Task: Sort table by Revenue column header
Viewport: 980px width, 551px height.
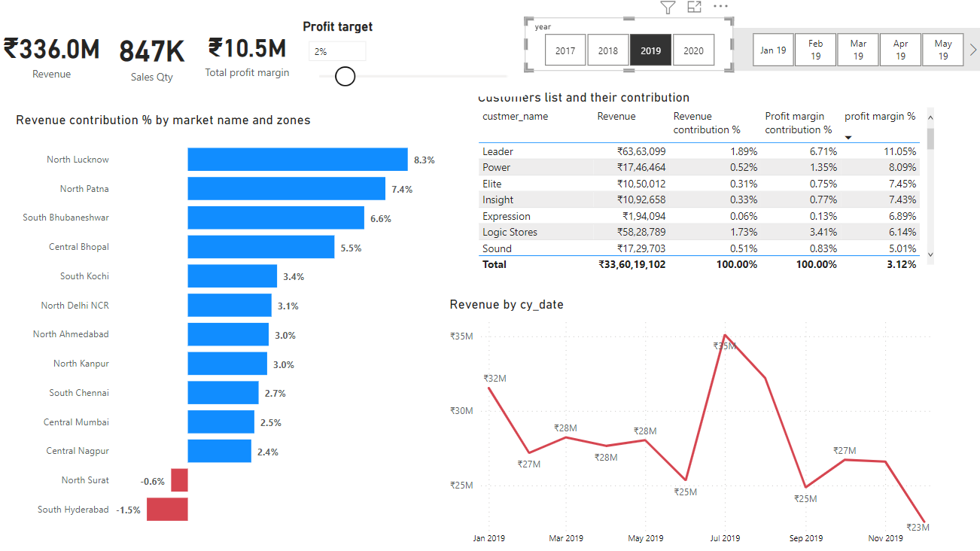Action: [x=616, y=117]
